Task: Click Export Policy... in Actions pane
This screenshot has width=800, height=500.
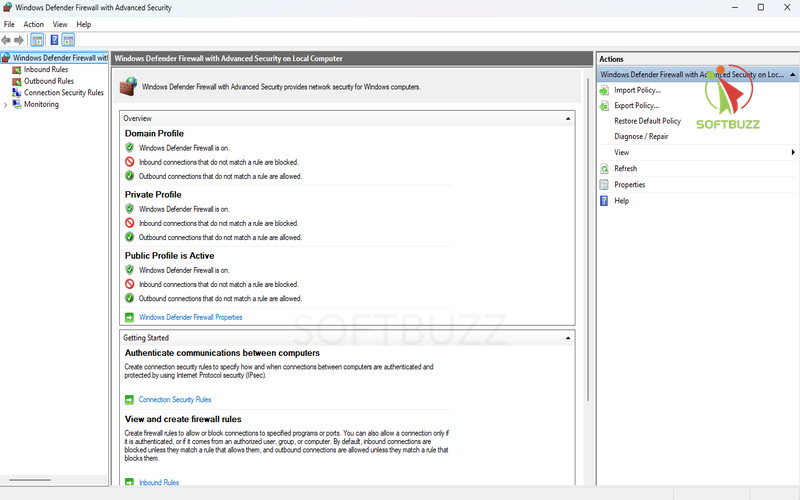Action: click(x=637, y=106)
